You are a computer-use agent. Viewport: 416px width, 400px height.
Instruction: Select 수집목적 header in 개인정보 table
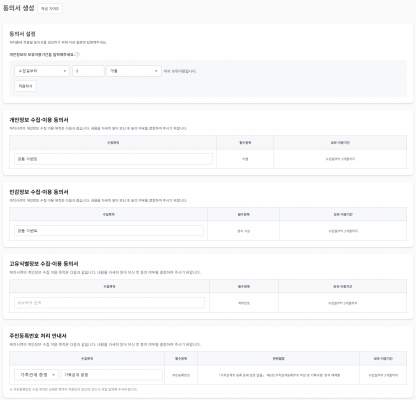113,143
